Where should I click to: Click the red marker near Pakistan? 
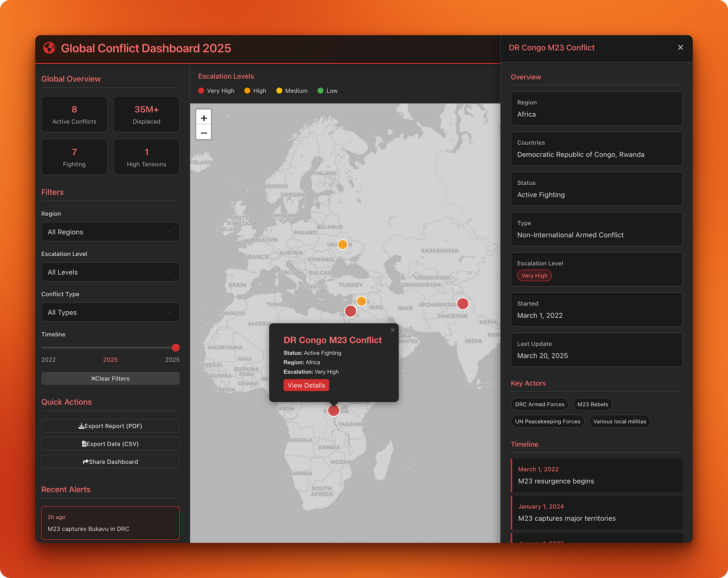[x=463, y=304]
